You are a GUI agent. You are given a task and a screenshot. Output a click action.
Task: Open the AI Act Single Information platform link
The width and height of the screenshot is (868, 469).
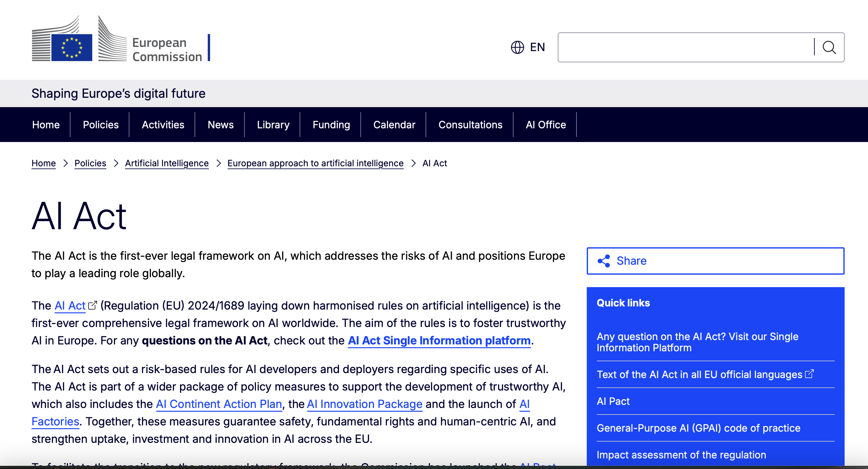coord(439,340)
